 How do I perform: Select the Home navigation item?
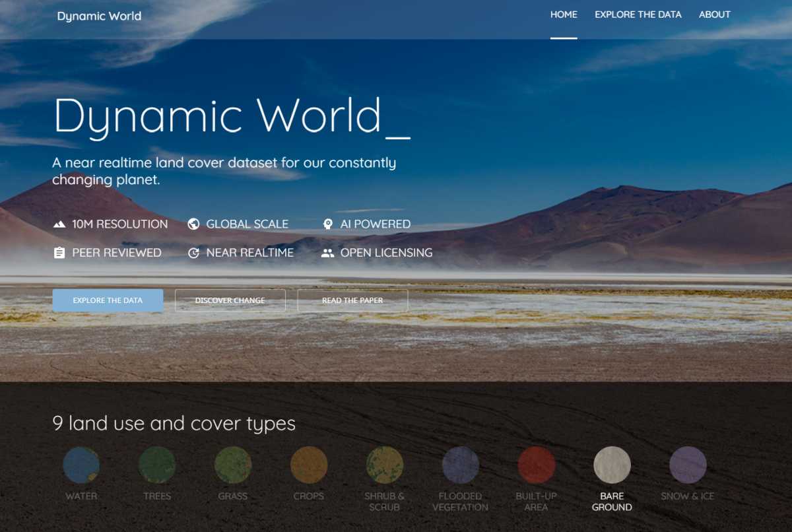[564, 15]
